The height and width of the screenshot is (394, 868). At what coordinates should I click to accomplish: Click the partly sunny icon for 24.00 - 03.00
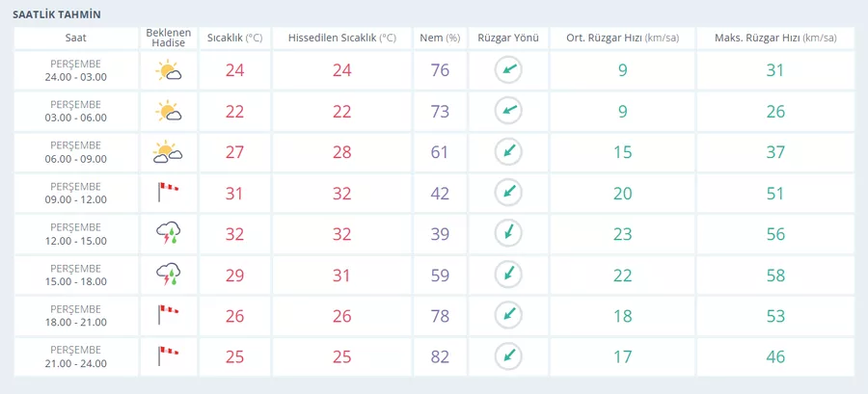[168, 70]
